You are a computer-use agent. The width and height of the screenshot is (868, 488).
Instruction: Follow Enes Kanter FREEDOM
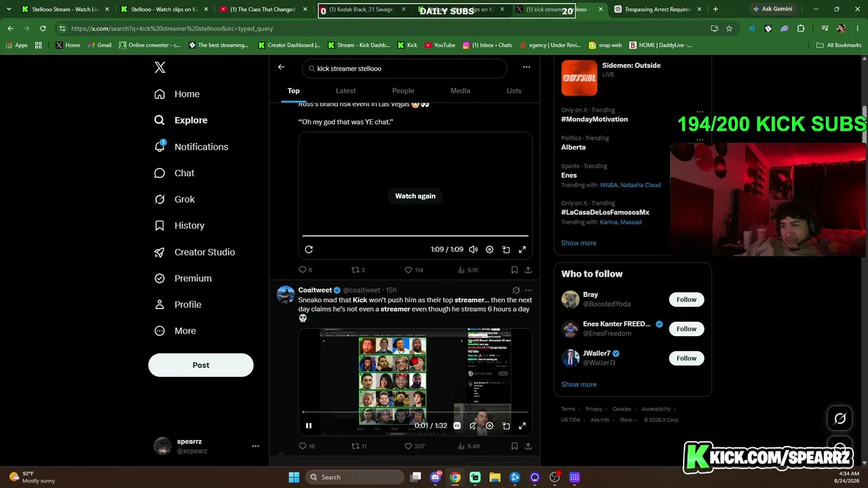point(686,329)
